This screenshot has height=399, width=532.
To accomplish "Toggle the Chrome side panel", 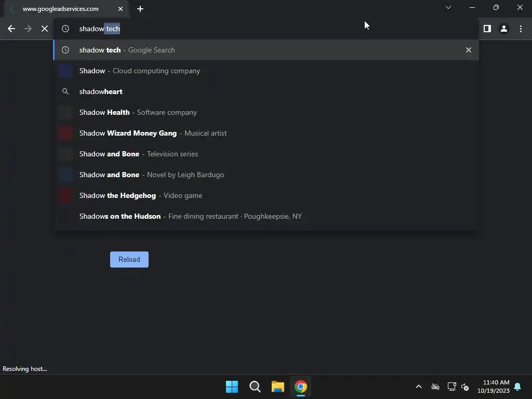I will [x=487, y=29].
